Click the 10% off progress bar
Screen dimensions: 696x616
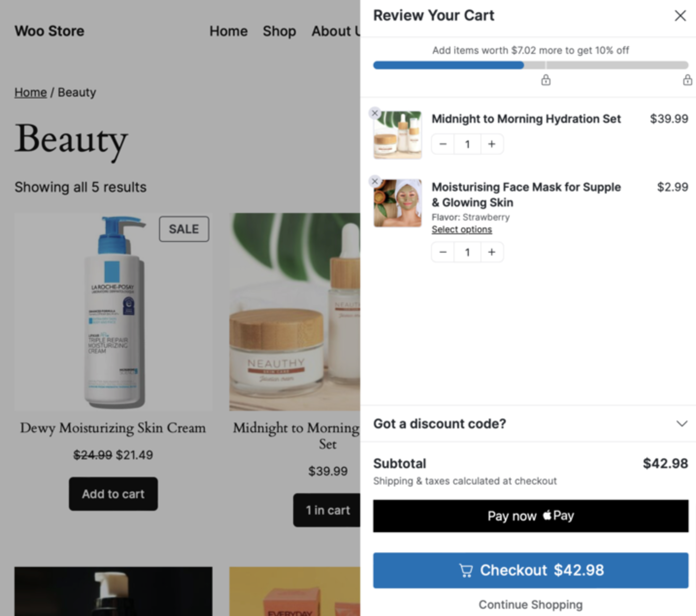point(530,65)
